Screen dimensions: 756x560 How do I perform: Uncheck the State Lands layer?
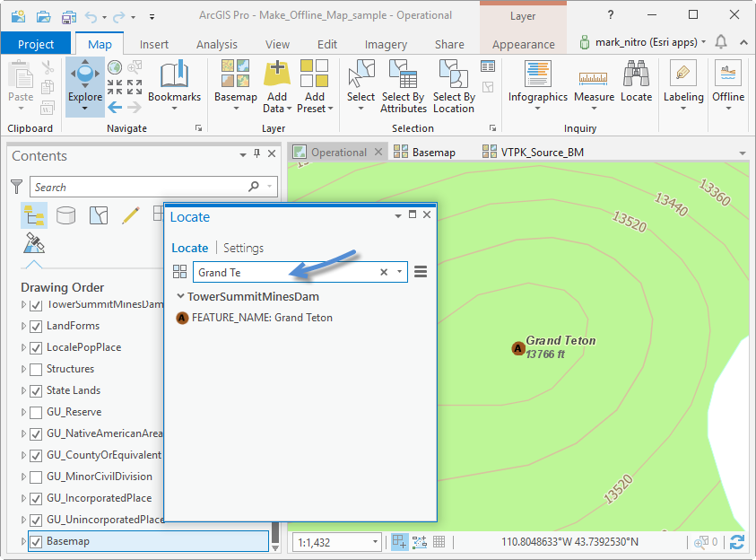(x=36, y=391)
